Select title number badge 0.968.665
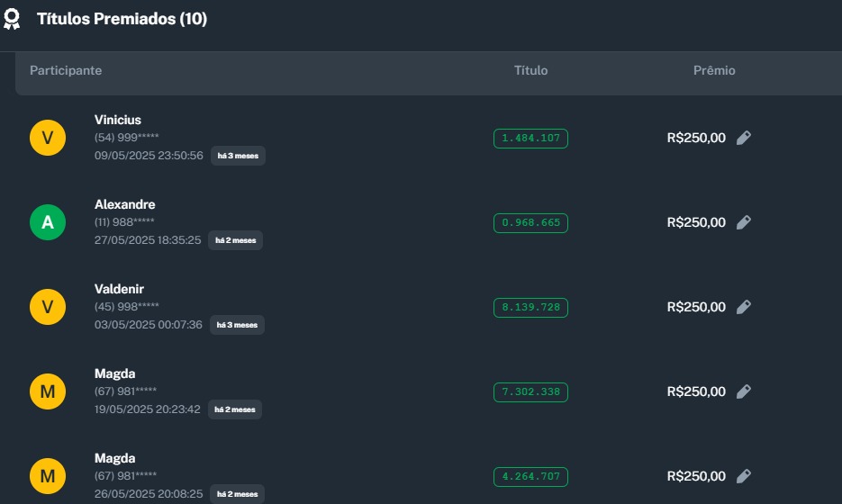The height and width of the screenshot is (504, 842). pyautogui.click(x=530, y=222)
